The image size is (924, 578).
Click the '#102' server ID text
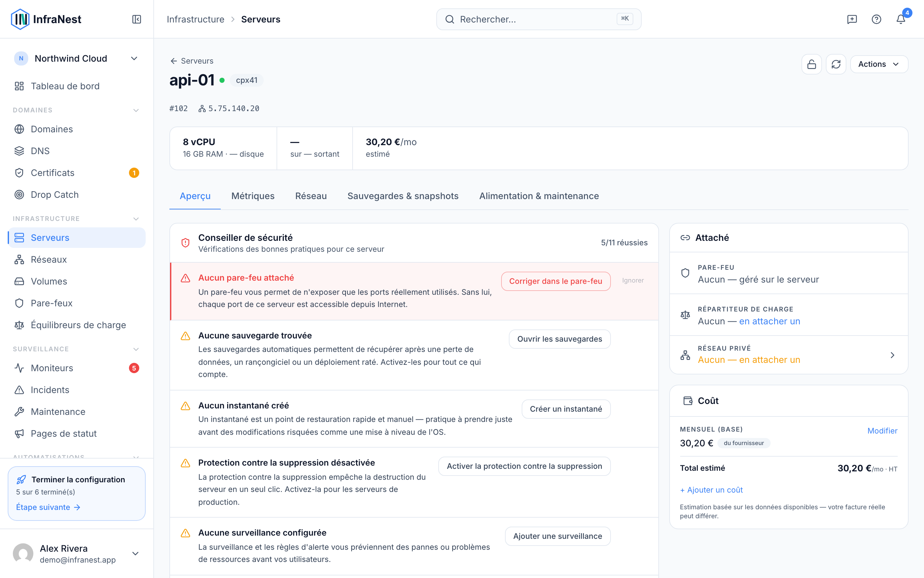click(179, 109)
